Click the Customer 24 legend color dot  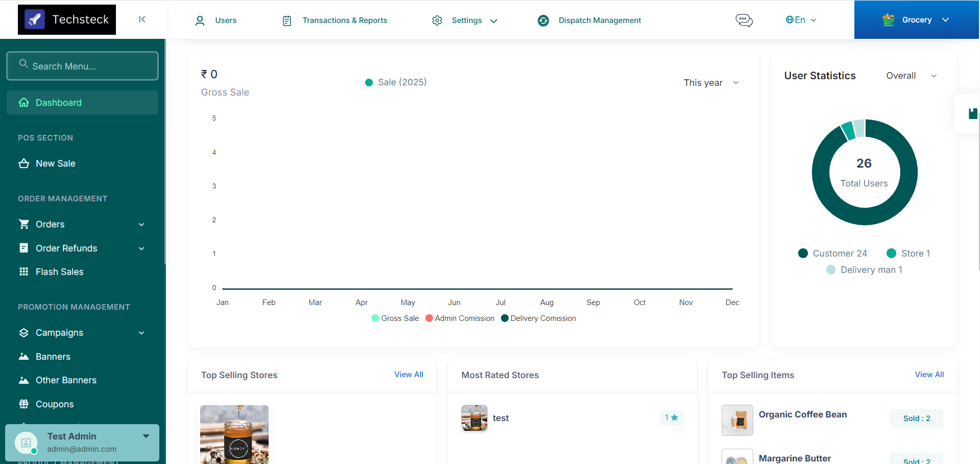803,253
